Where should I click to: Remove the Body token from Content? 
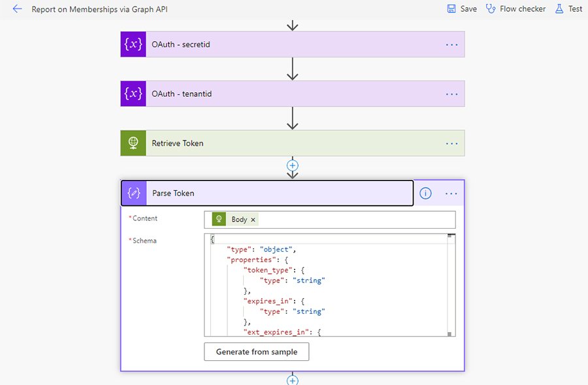pyautogui.click(x=253, y=220)
